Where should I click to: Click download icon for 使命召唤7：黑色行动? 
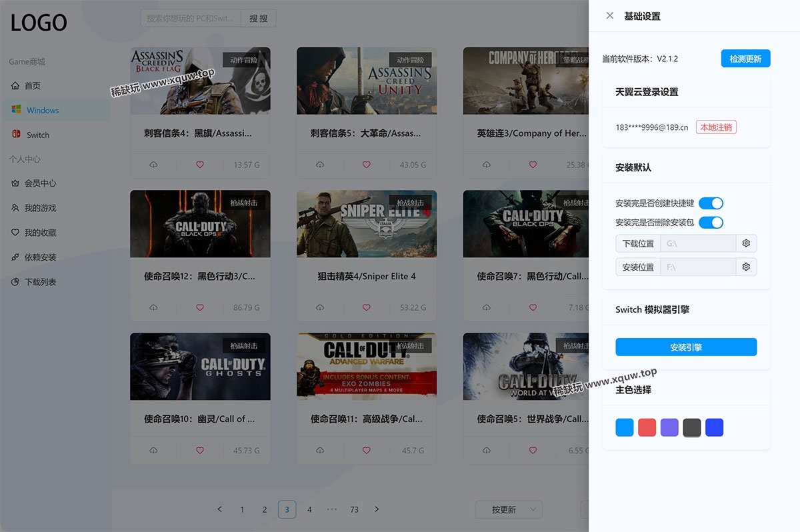(487, 307)
